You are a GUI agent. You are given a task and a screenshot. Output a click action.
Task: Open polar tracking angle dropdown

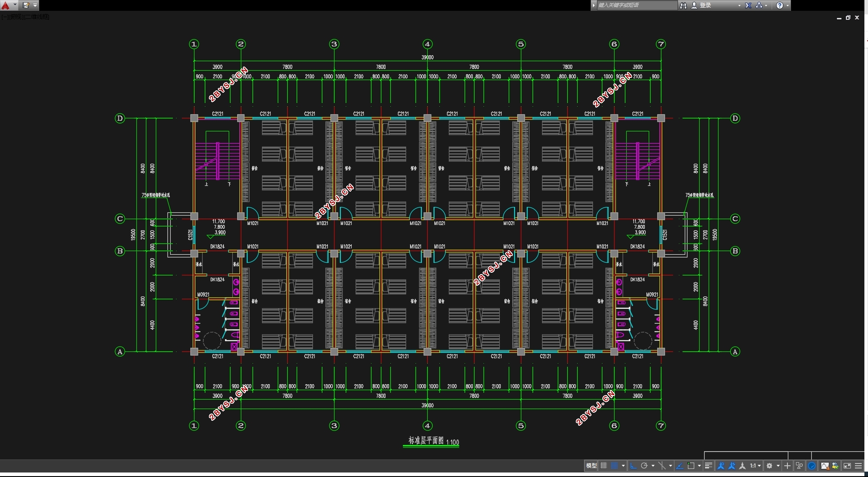(x=653, y=466)
